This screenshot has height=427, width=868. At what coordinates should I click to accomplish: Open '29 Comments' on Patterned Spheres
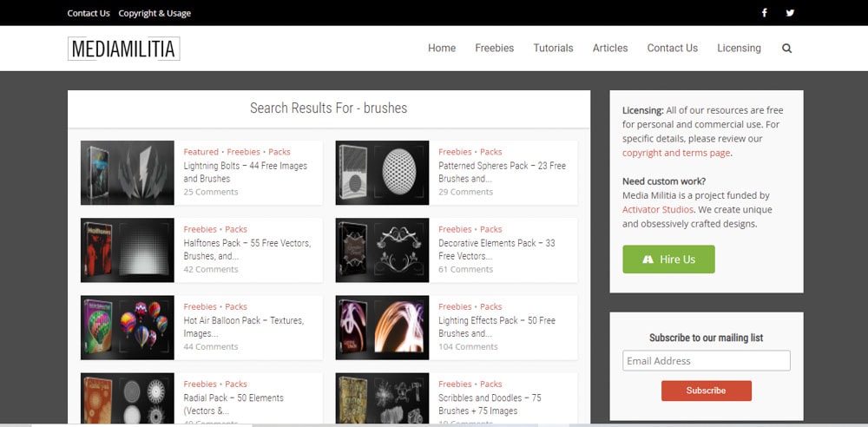tap(465, 192)
